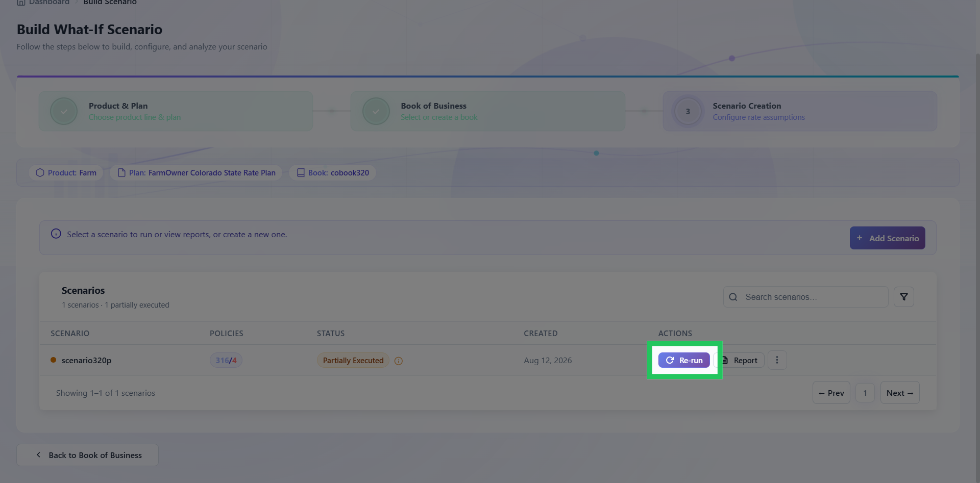Select the Scenario Creation step
This screenshot has height=483, width=980.
coord(800,111)
